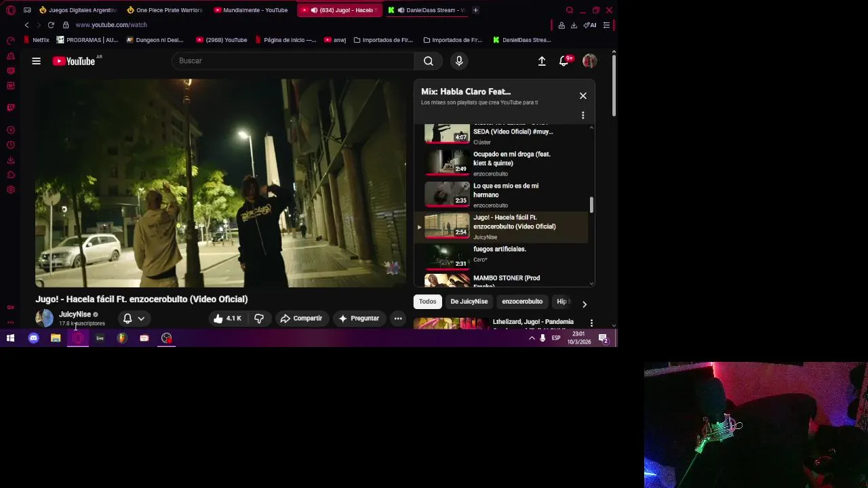
Task: Open Discord from the taskbar
Action: point(33,338)
